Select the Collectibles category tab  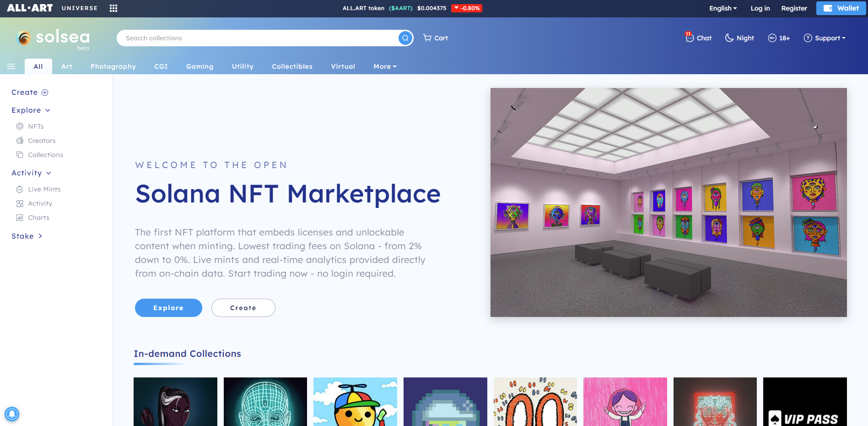click(x=292, y=66)
